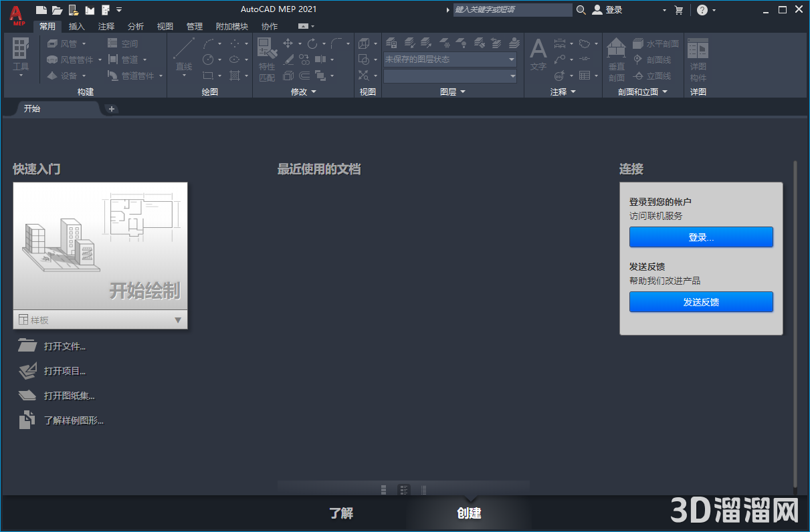Switch to the 协作 ribbon tab
810x532 pixels.
point(270,27)
